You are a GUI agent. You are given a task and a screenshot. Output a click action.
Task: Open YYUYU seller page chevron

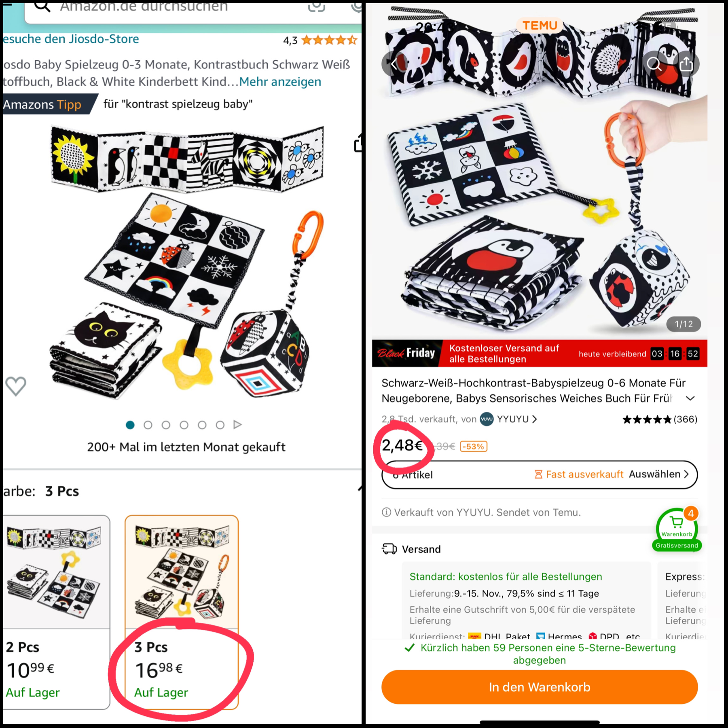click(x=535, y=419)
